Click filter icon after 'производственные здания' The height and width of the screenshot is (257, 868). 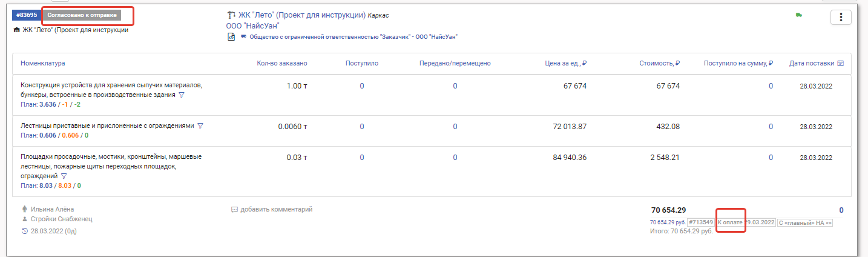point(181,95)
